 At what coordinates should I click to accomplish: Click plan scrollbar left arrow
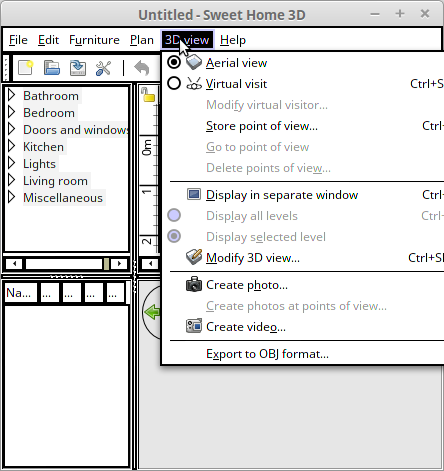coord(150,264)
